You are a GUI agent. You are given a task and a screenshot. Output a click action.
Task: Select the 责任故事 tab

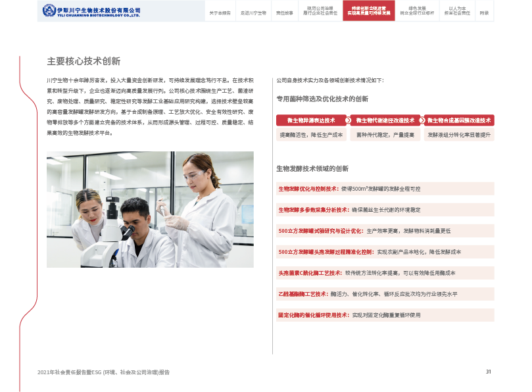284,13
